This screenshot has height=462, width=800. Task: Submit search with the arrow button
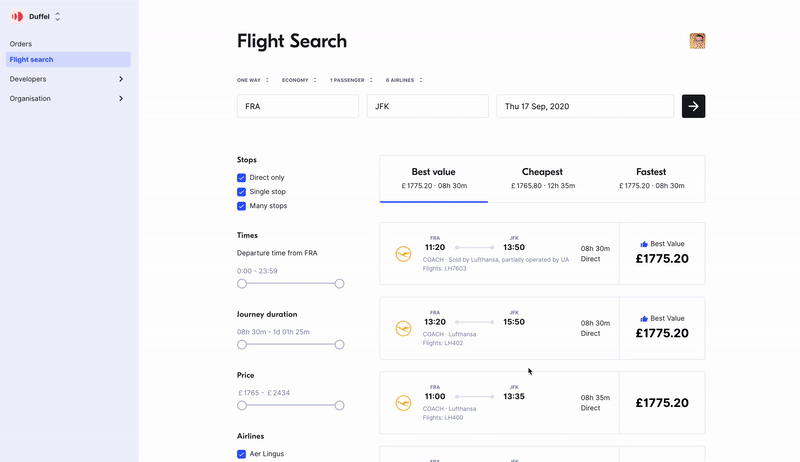[693, 106]
